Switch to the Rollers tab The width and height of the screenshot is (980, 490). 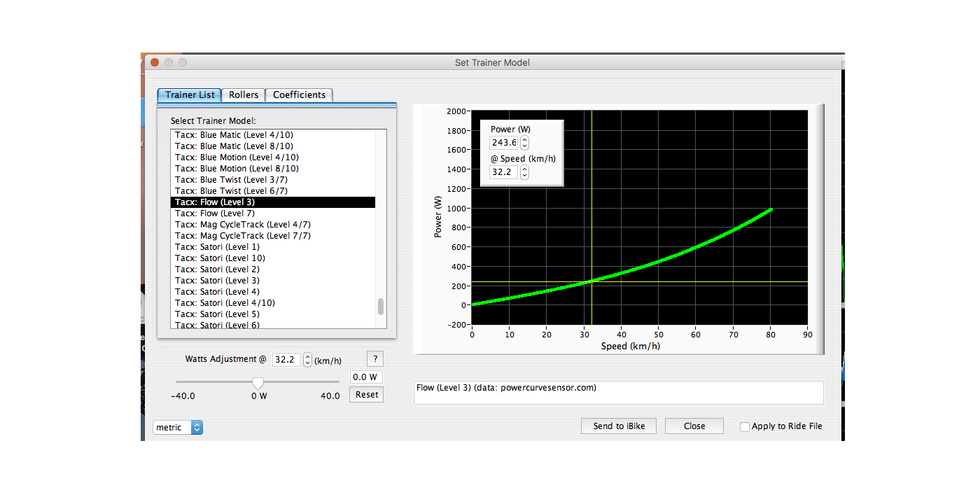244,94
